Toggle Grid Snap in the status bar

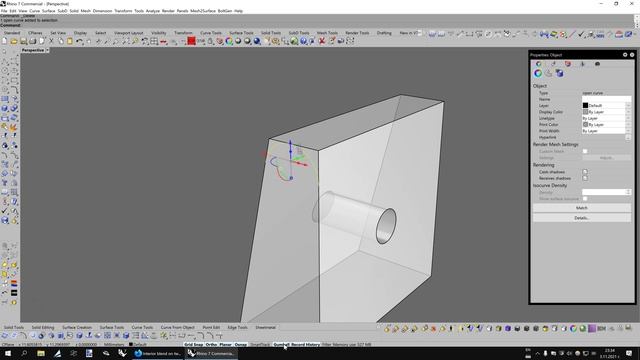coord(193,344)
